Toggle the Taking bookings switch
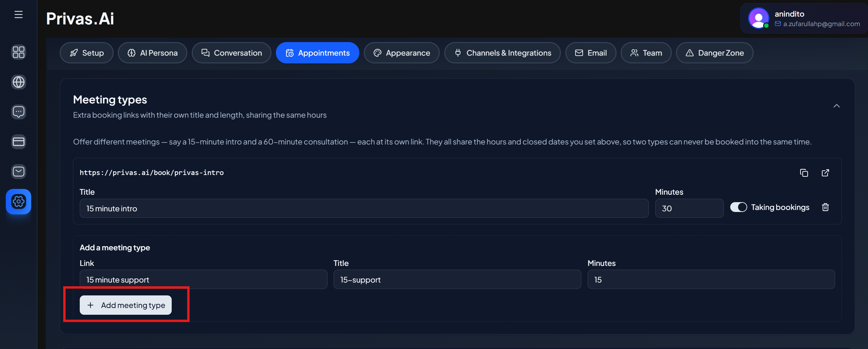The image size is (868, 349). [x=738, y=207]
